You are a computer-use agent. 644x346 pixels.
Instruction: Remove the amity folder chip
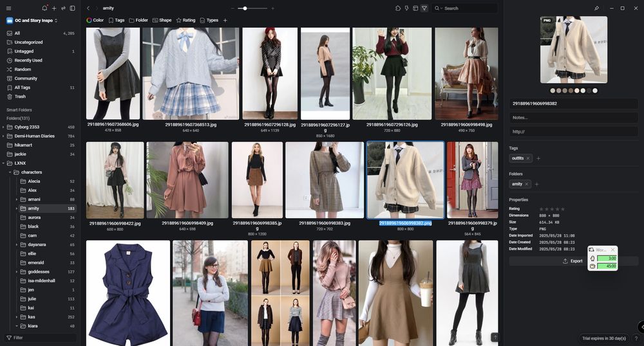click(x=527, y=184)
